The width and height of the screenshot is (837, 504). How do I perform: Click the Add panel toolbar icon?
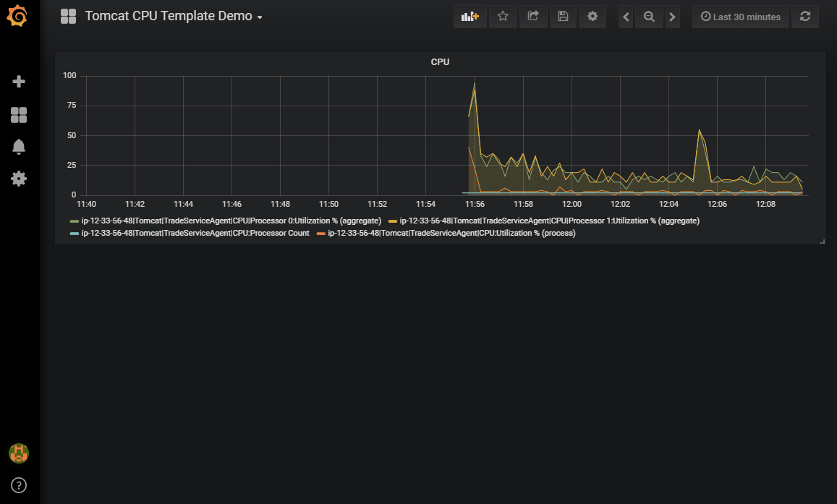(x=470, y=17)
